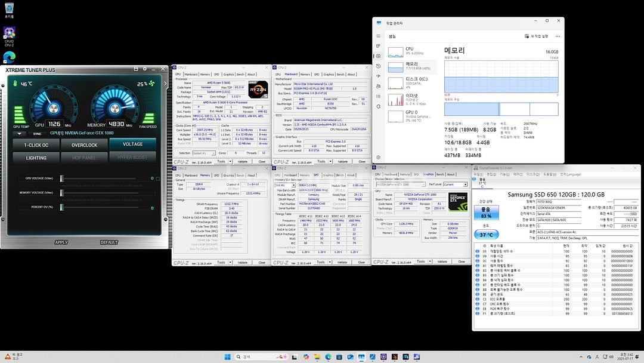This screenshot has width=644, height=363.
Task: Open Mainboard tab in the top-left CPU-Z window
Action: click(191, 75)
